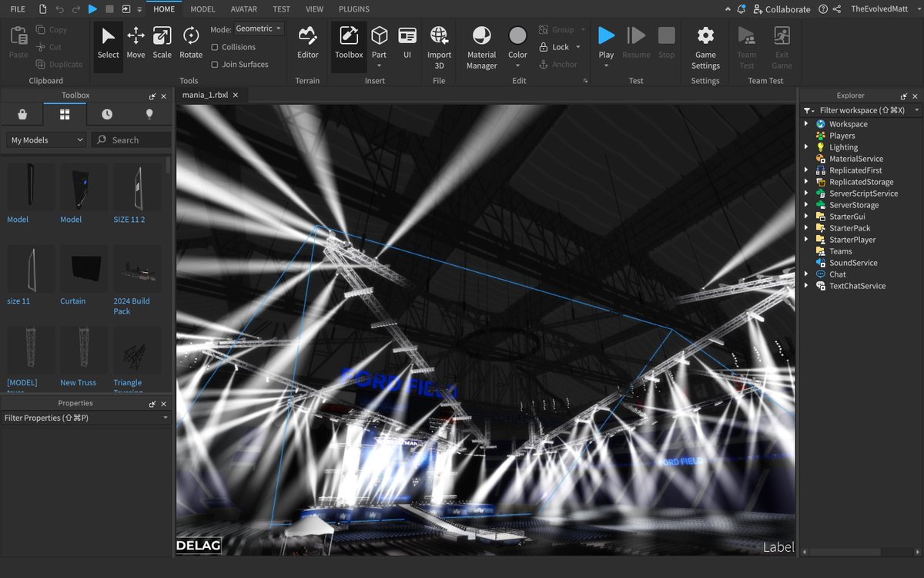
Task: Open the Terrain Editor
Action: [x=308, y=43]
